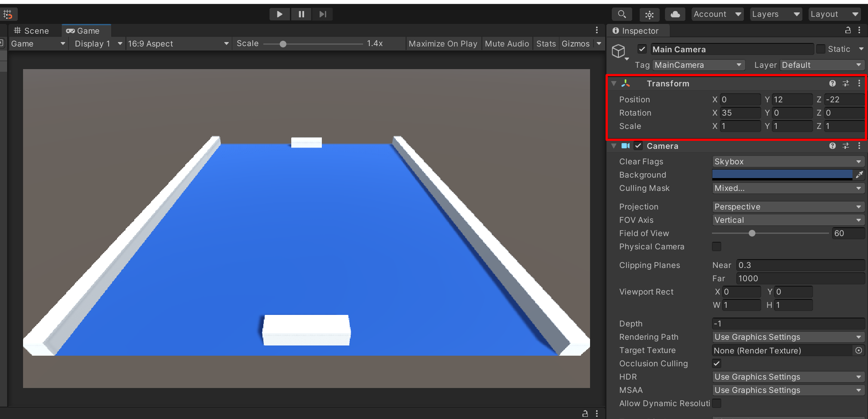The width and height of the screenshot is (868, 419).
Task: Open the Culling Mask dropdown
Action: point(788,188)
